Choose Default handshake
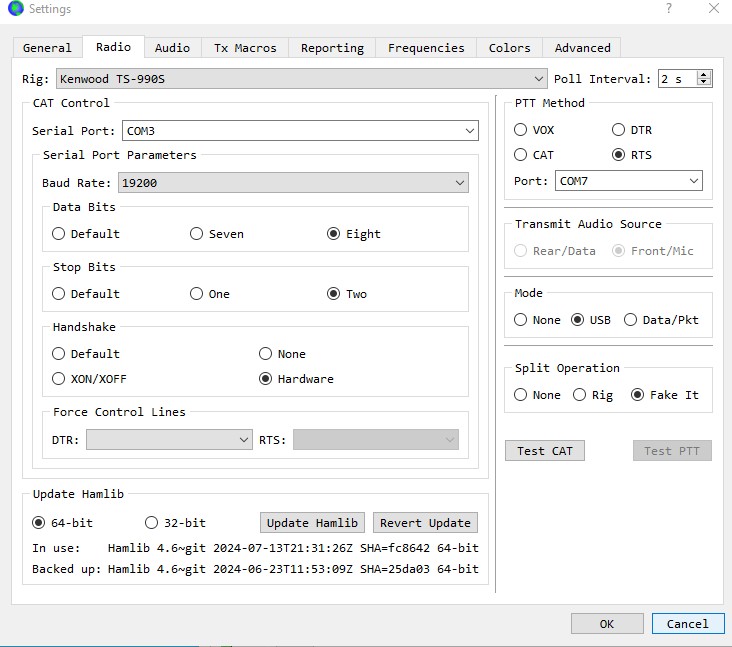This screenshot has height=647, width=732. tap(86, 354)
